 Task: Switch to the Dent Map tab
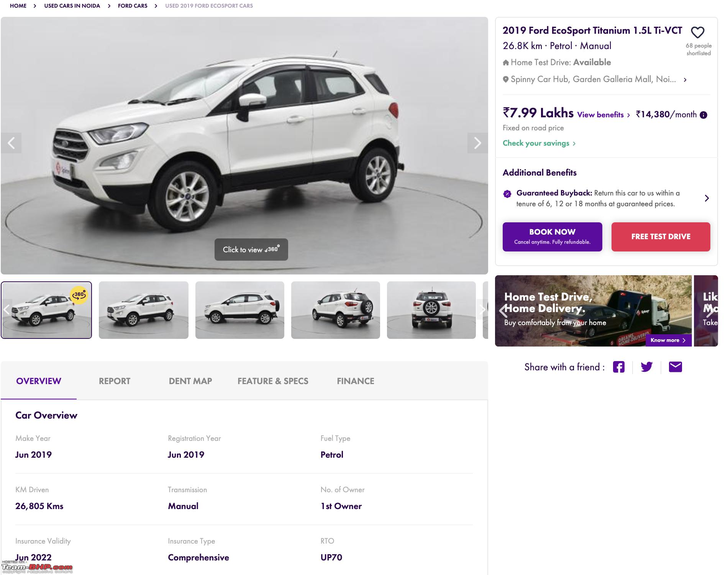(190, 381)
